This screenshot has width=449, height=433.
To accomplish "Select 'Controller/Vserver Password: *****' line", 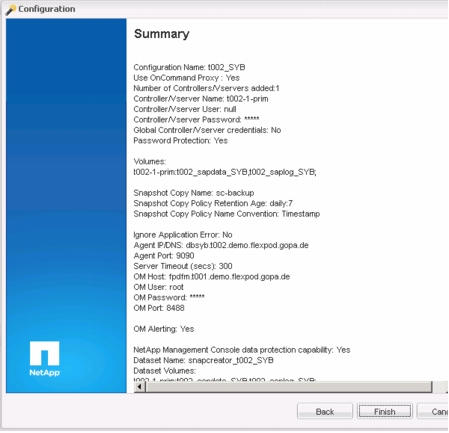I will point(196,120).
